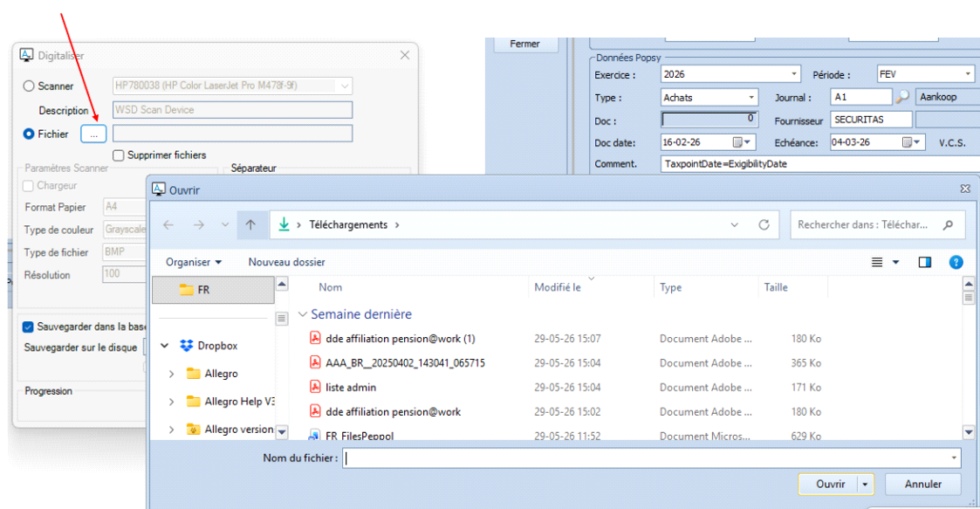Open the Nom du fichier dropdown arrow
Image resolution: width=980 pixels, height=509 pixels.
pyautogui.click(x=954, y=458)
